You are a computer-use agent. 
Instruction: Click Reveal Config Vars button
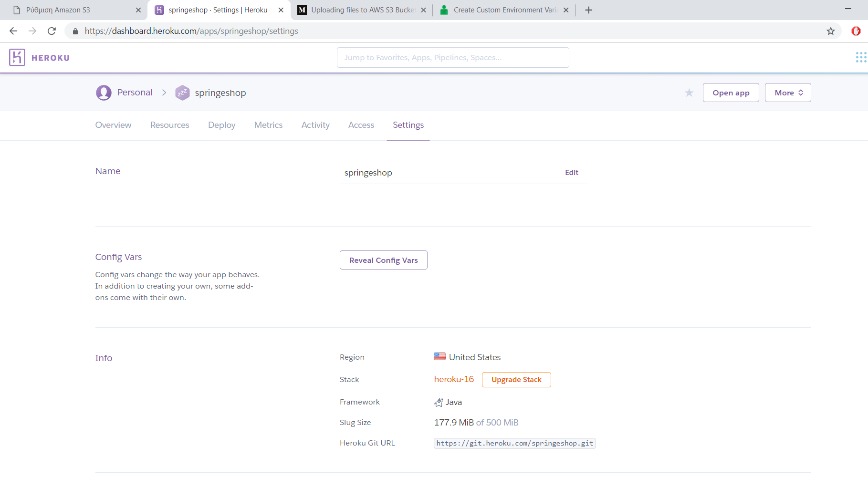pyautogui.click(x=384, y=260)
